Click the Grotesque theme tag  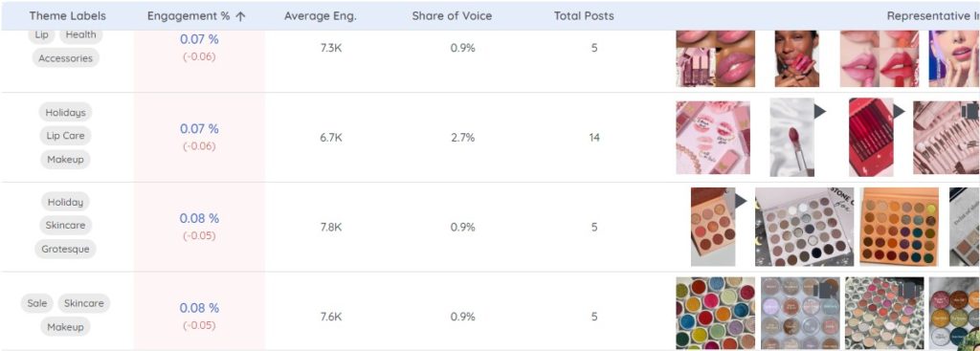[x=66, y=249]
